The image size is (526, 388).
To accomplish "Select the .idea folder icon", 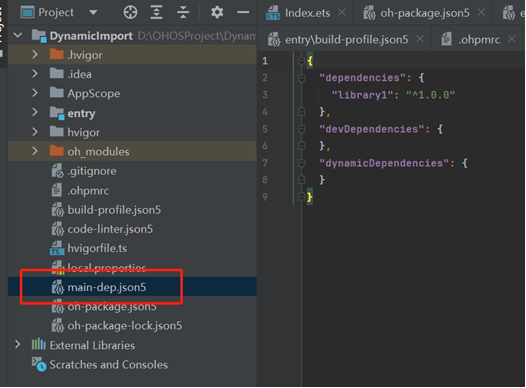I will (x=57, y=73).
